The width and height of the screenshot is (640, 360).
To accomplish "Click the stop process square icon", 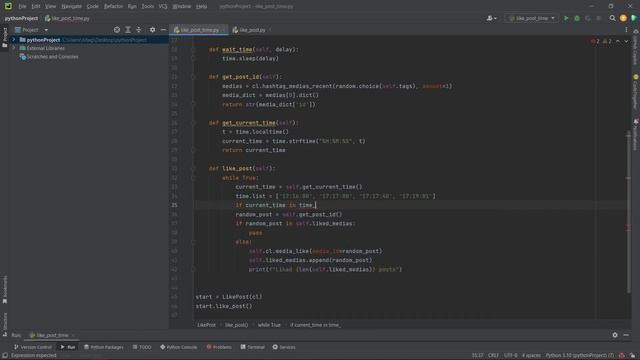I will coord(599,18).
